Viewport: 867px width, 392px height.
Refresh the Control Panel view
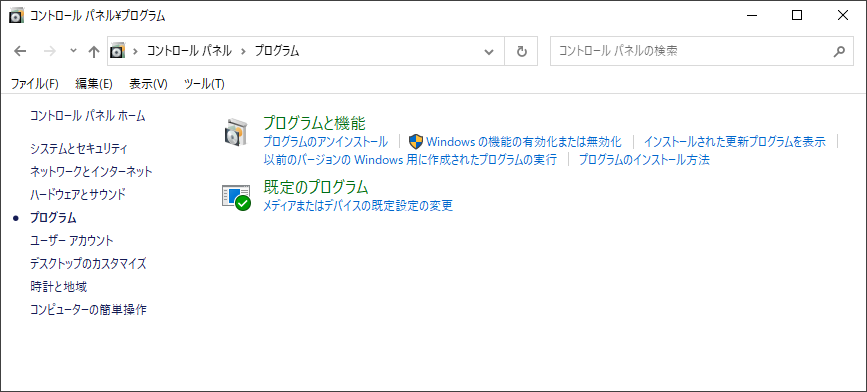(x=521, y=51)
